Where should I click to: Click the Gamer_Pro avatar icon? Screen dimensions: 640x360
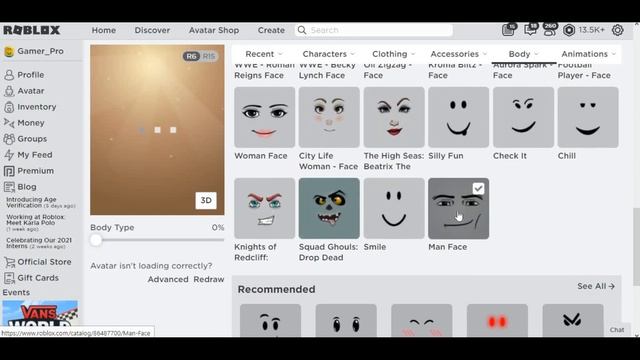[9, 51]
